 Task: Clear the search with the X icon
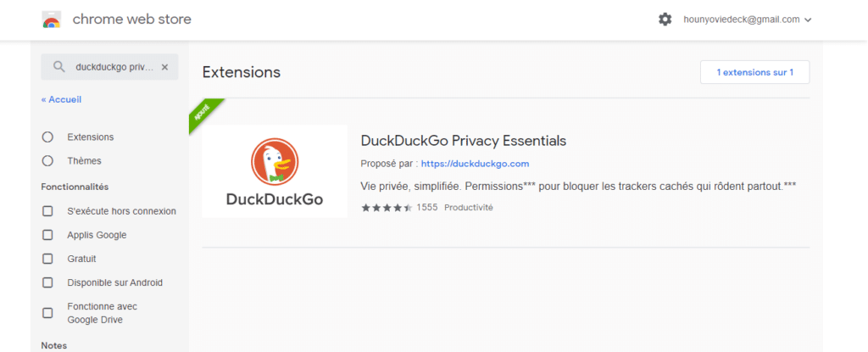click(164, 67)
